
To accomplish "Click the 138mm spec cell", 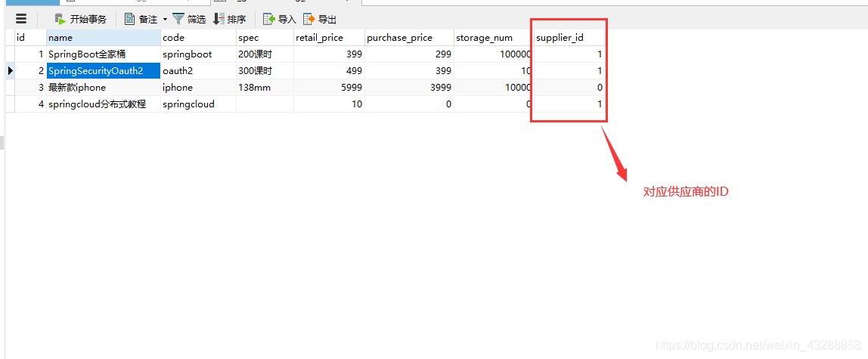I will [265, 88].
